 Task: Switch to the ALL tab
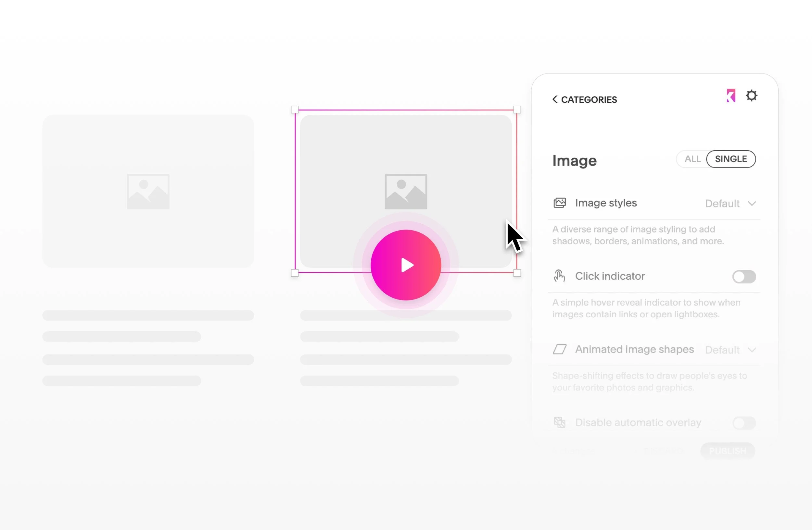[692, 159]
